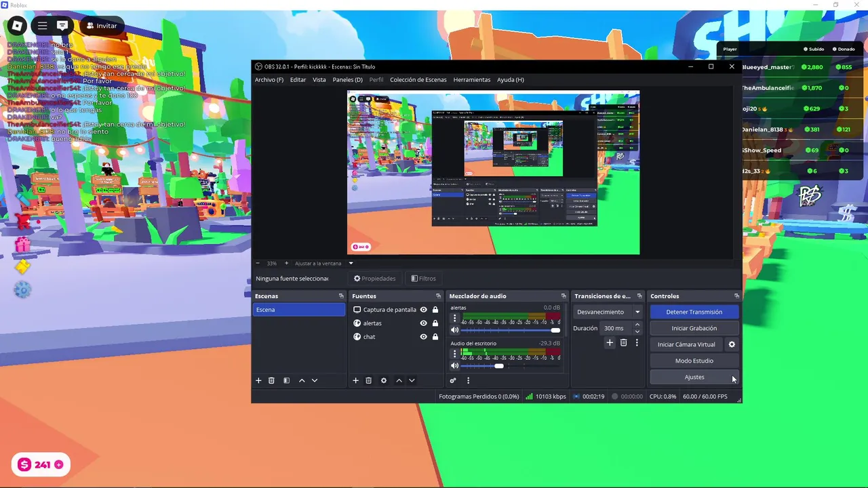Float the Controles dock panel
Viewport: 868px width, 488px height.
[x=736, y=296]
